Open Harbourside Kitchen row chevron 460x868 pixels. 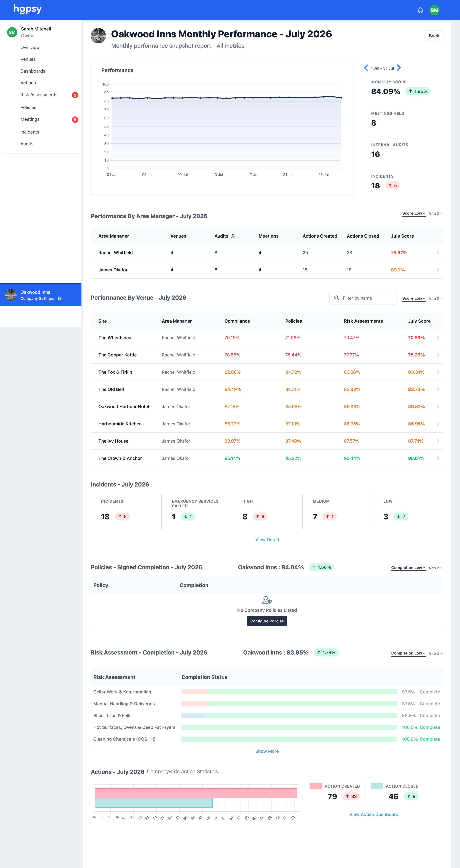(x=438, y=424)
